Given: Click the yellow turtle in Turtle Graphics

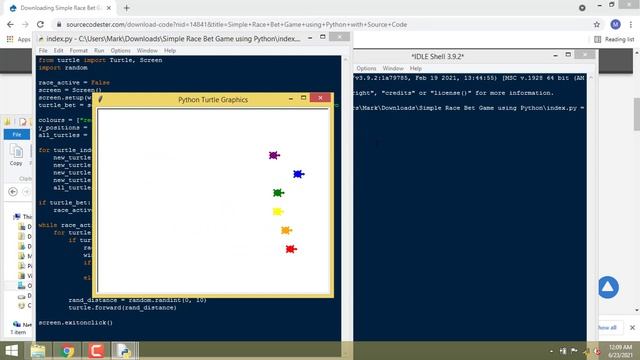Looking at the screenshot, I should coord(278,211).
